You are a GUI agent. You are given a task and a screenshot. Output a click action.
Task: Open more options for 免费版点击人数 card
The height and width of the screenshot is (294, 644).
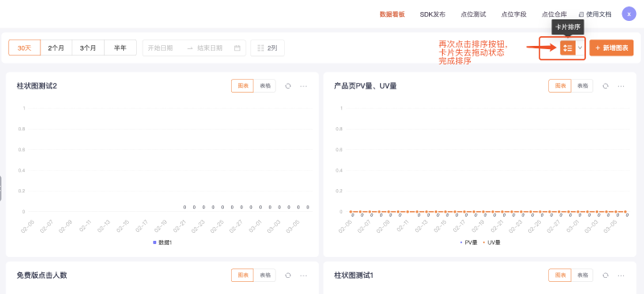[x=303, y=275]
